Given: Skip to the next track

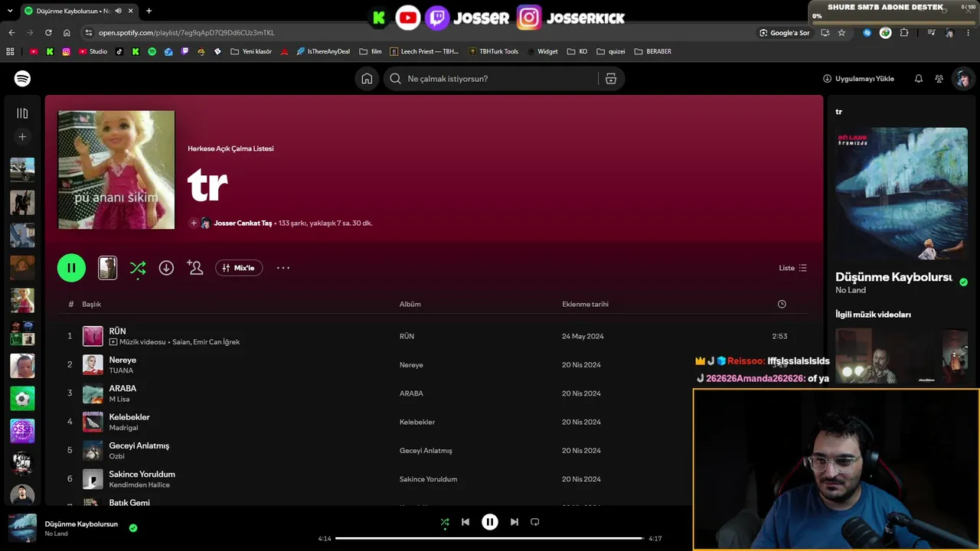Looking at the screenshot, I should [514, 522].
